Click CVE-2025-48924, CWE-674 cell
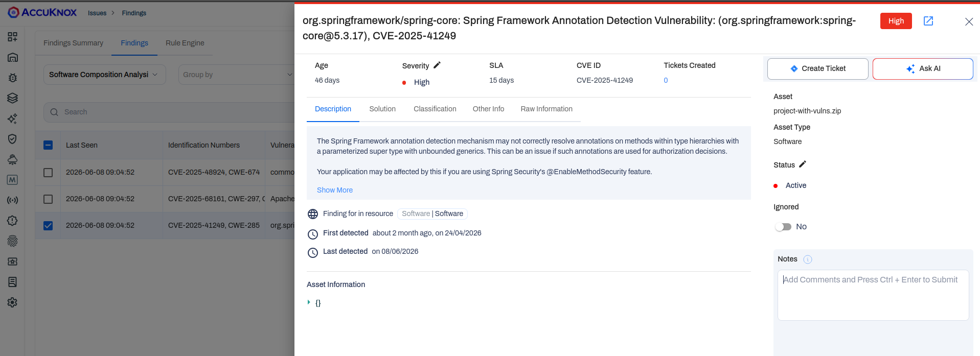980x356 pixels. pyautogui.click(x=214, y=172)
